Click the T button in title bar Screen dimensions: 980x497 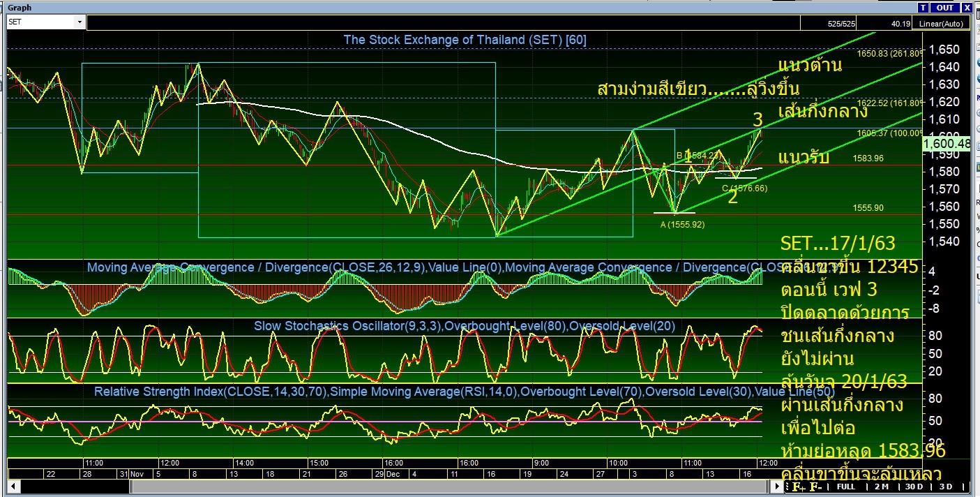[924, 8]
